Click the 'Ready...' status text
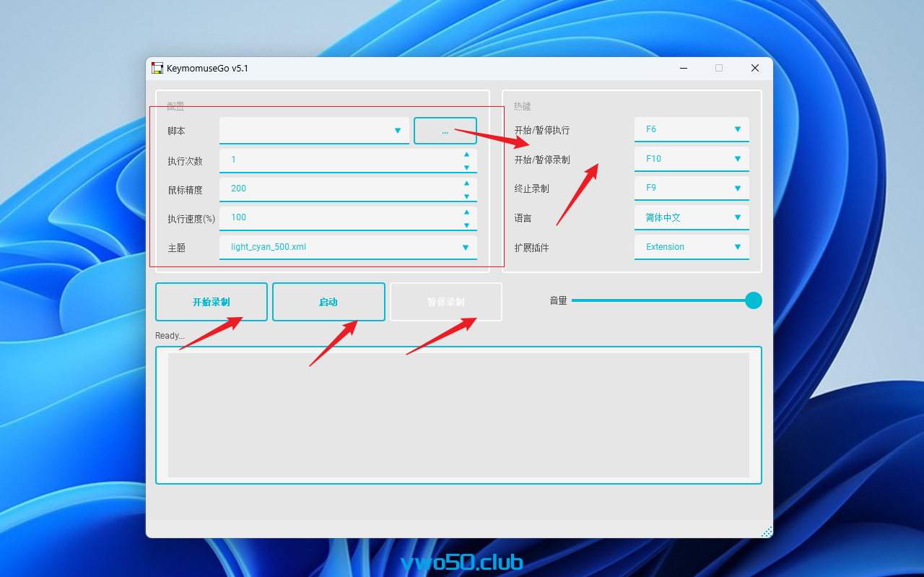 [x=170, y=336]
